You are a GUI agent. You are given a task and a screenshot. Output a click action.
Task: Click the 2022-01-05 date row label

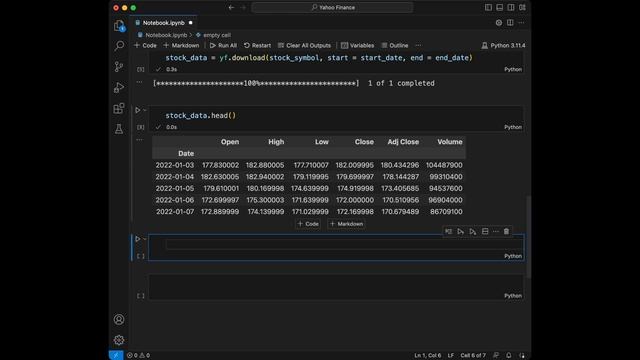[x=175, y=188]
